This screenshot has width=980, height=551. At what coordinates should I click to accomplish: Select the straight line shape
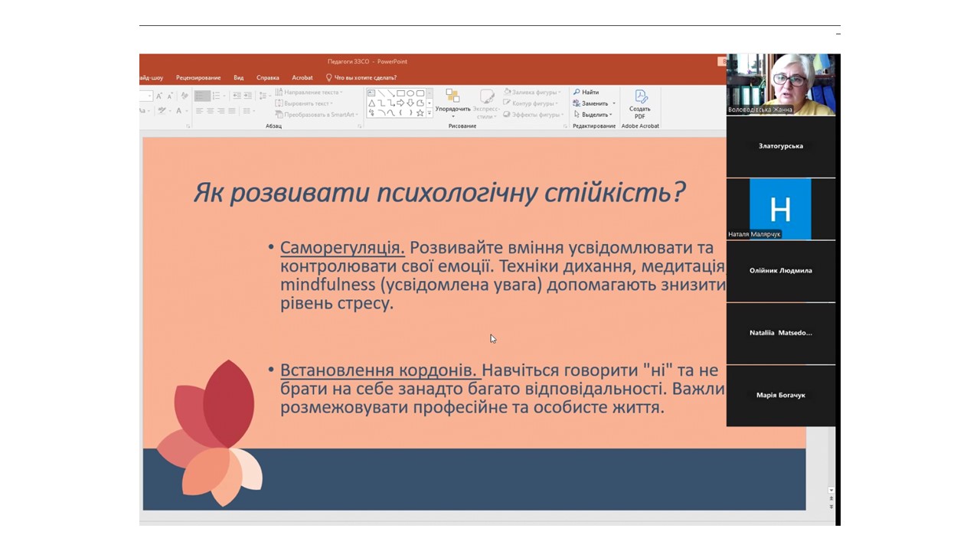pyautogui.click(x=381, y=93)
